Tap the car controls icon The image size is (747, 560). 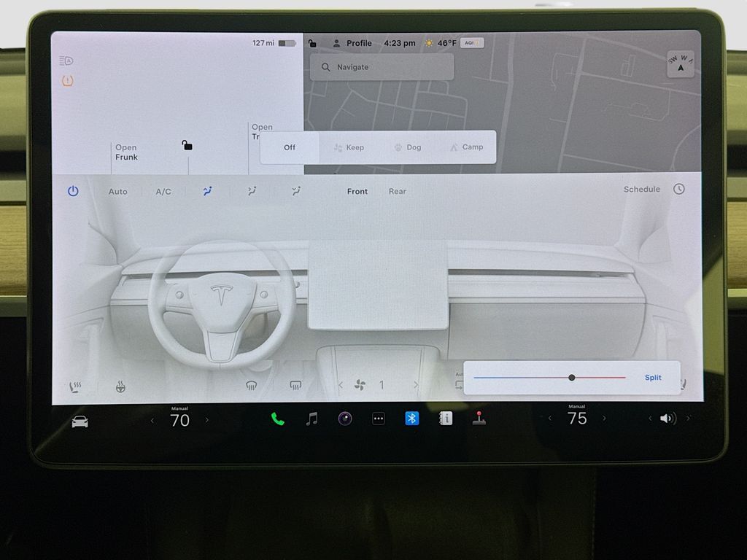[80, 421]
